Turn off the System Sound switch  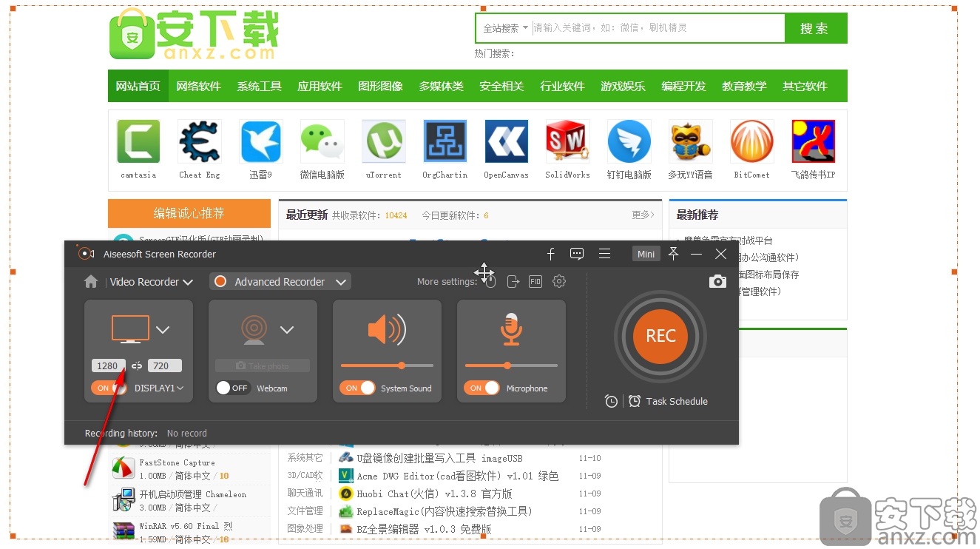click(357, 388)
